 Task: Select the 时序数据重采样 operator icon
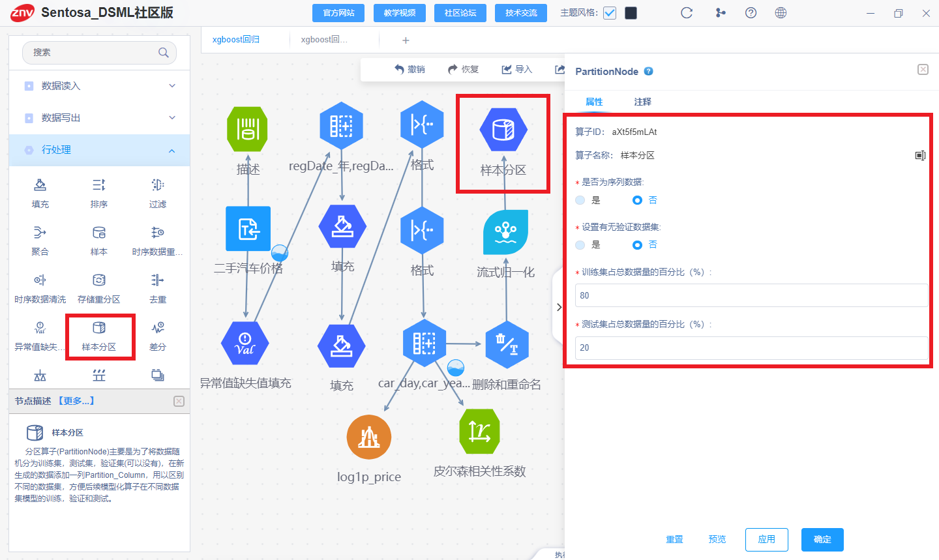pyautogui.click(x=158, y=233)
